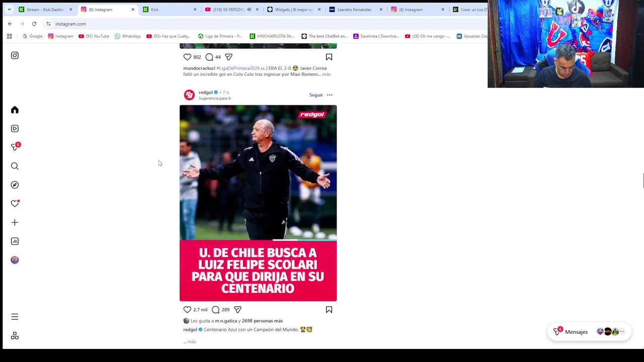
Task: Open Instagram search from sidebar
Action: (15, 166)
